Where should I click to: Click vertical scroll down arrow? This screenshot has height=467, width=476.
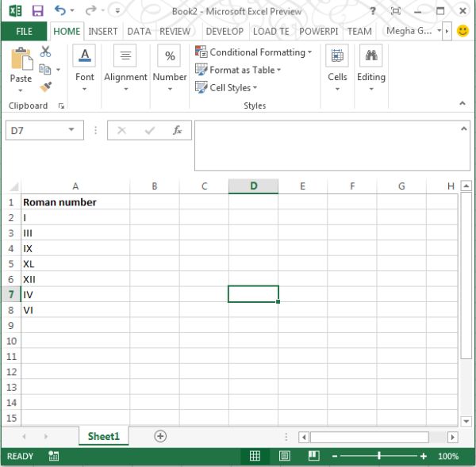coord(466,421)
